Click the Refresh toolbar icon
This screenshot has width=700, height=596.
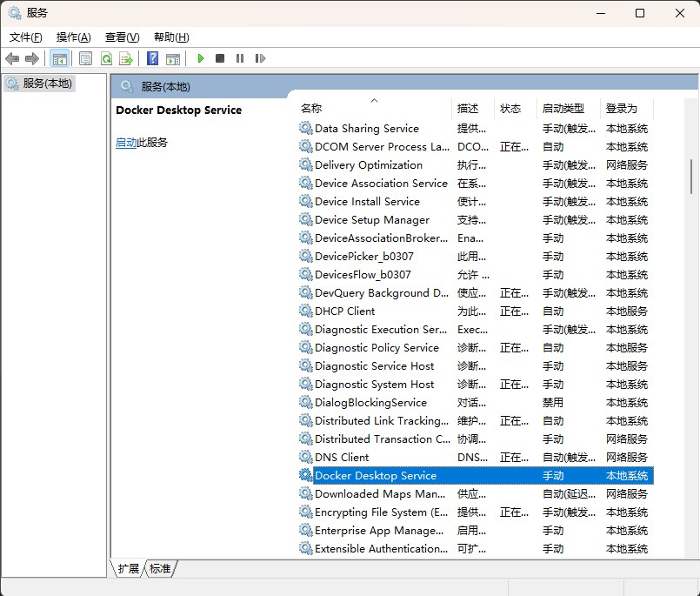(106, 58)
